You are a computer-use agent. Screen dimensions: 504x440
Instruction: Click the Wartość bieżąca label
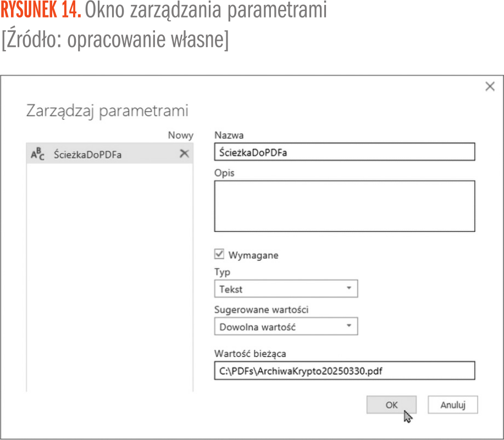pos(250,353)
